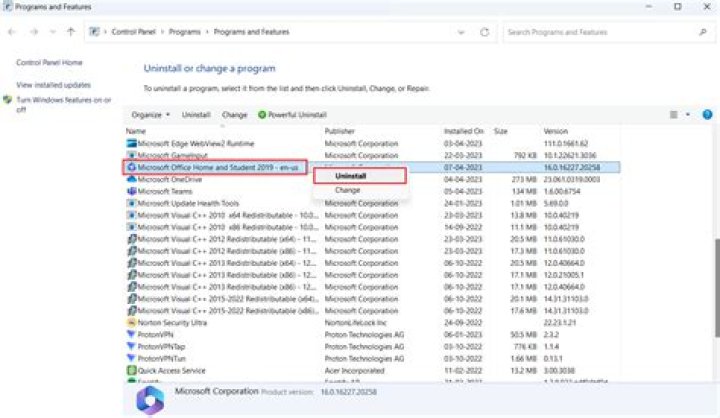Click the Back navigation arrow
720x418 pixels.
tap(12, 32)
